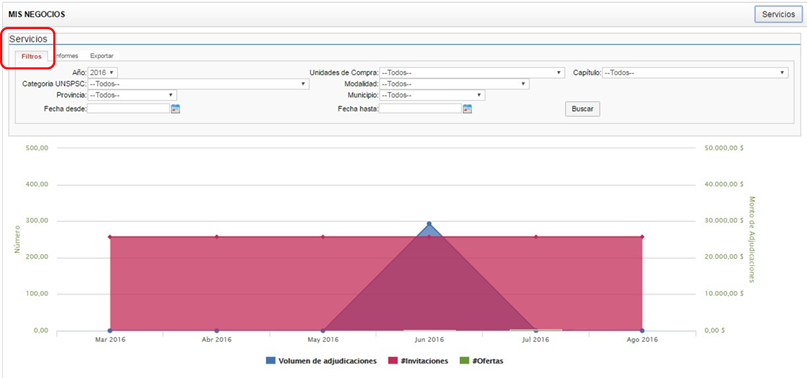The height and width of the screenshot is (378, 807).
Task: Click the 40.000,00 $ right axis value
Action: tap(724, 184)
